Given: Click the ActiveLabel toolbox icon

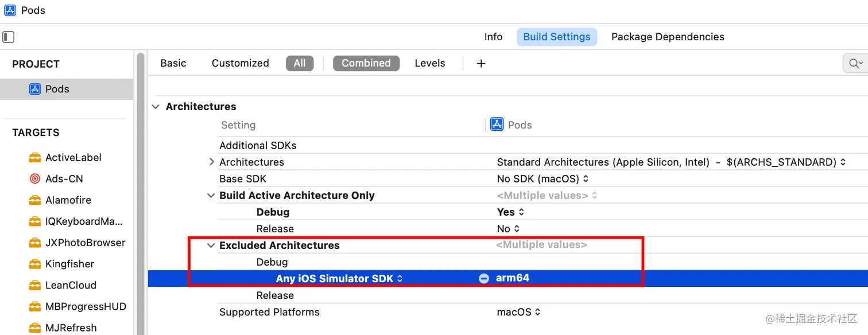Looking at the screenshot, I should tap(35, 157).
